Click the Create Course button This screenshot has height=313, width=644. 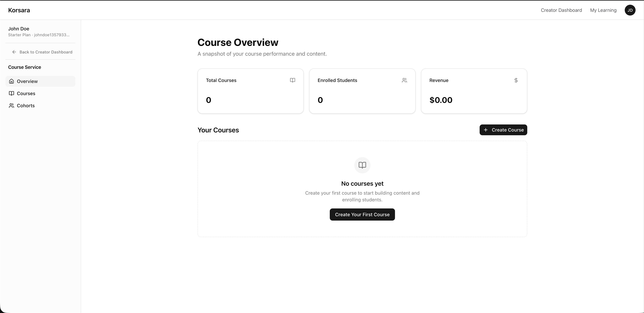503,130
